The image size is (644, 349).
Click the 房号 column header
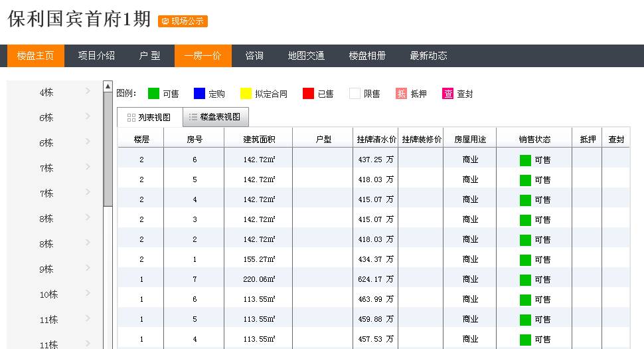pyautogui.click(x=195, y=140)
